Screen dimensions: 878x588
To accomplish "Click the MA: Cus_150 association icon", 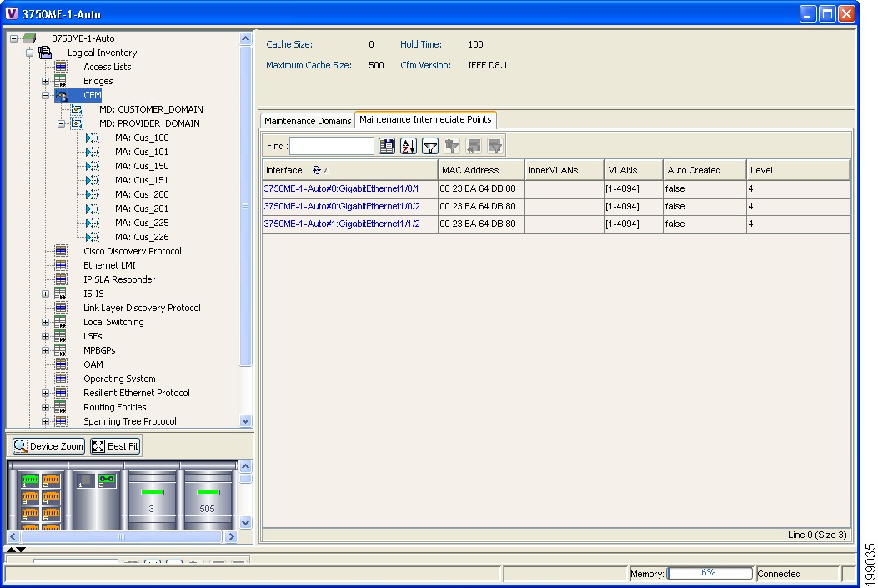I will [93, 166].
